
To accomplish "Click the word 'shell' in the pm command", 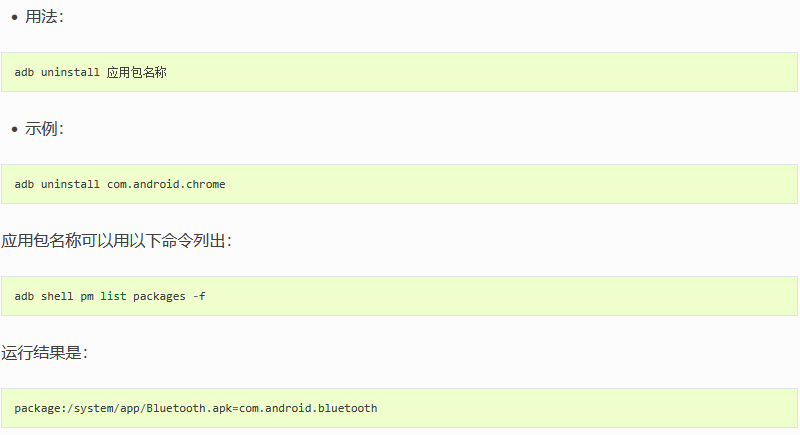I will click(x=57, y=296).
